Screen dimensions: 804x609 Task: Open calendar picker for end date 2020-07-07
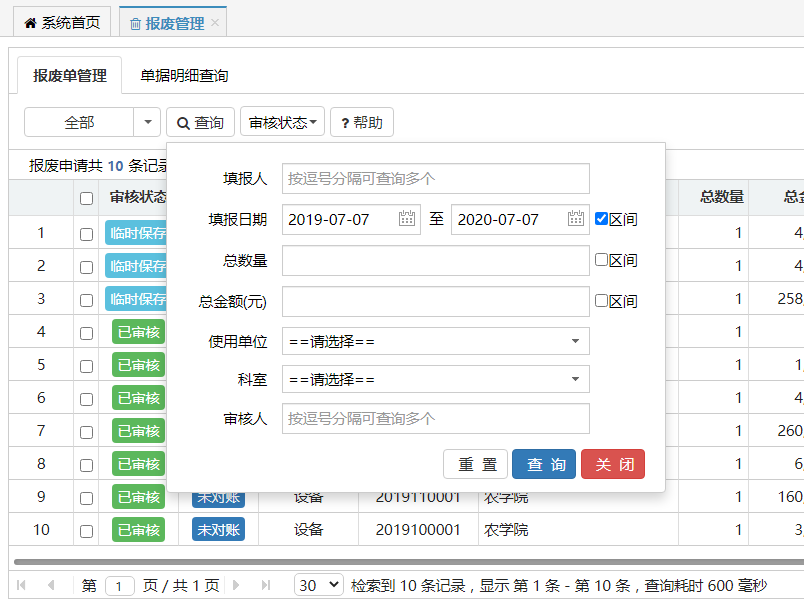[x=576, y=219]
